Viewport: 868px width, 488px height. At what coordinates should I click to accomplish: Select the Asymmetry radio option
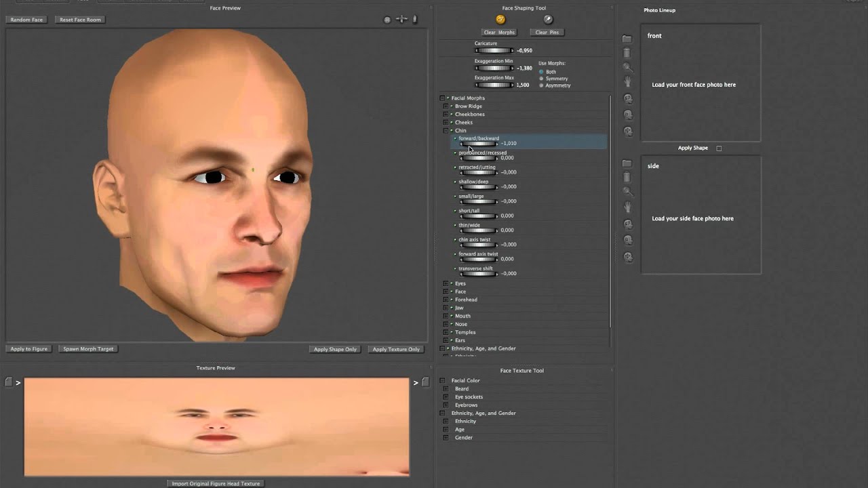(541, 85)
